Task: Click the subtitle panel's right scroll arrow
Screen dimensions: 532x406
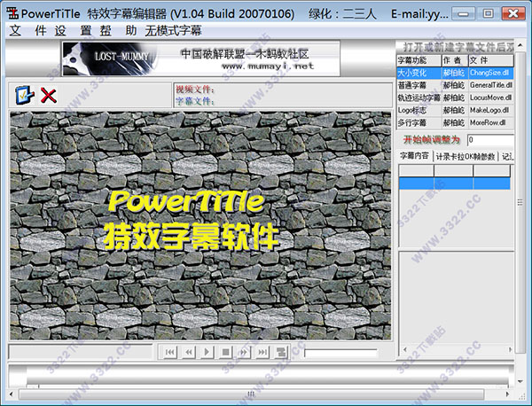Action: tap(510, 349)
